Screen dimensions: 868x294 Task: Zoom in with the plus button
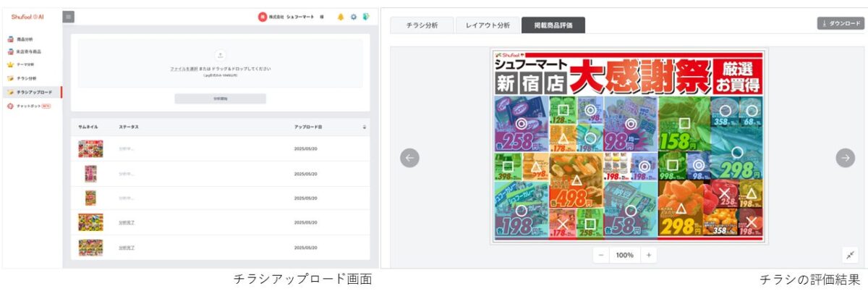649,255
